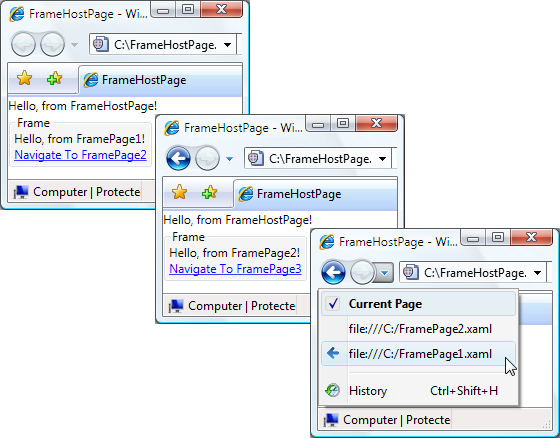Open Favorites Center star in middle window

click(x=179, y=192)
